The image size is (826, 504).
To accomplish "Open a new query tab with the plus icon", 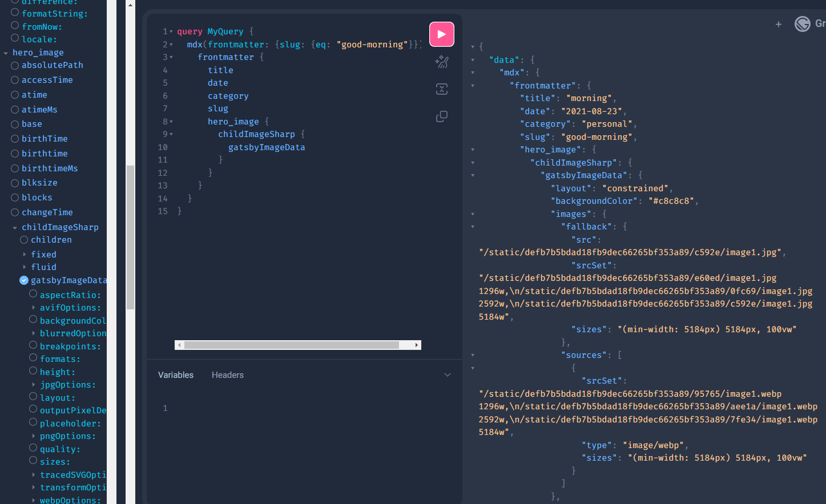I will tap(779, 24).
